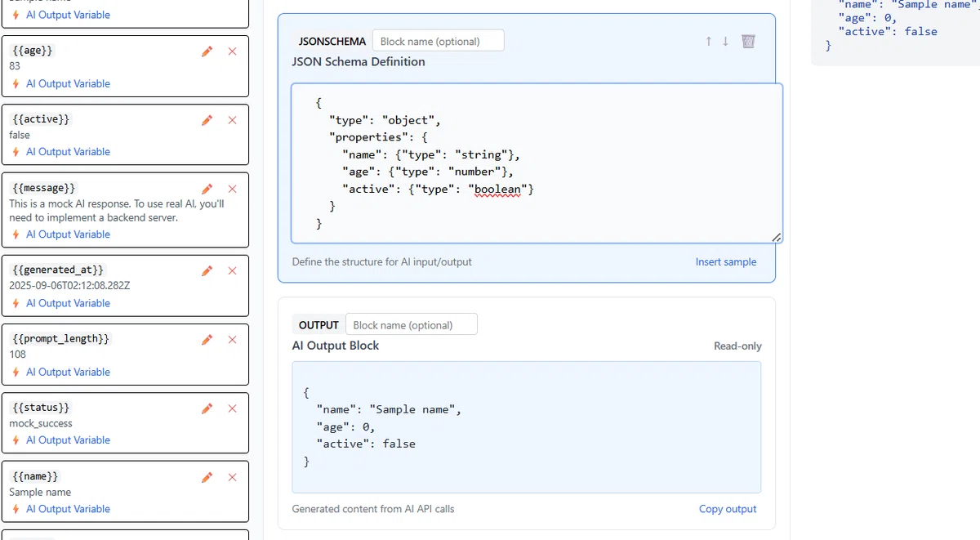The width and height of the screenshot is (980, 540).
Task: Move the JSONSCHEMA block up
Action: pyautogui.click(x=709, y=41)
